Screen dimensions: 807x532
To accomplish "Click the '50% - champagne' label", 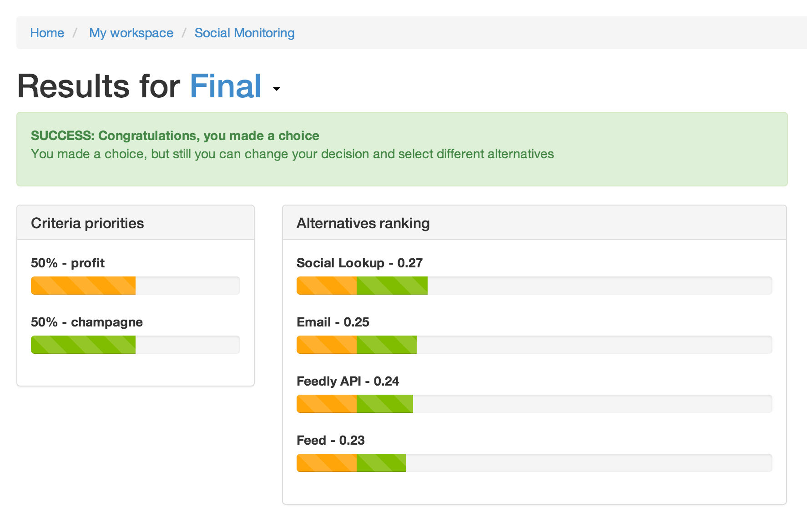I will coord(86,322).
